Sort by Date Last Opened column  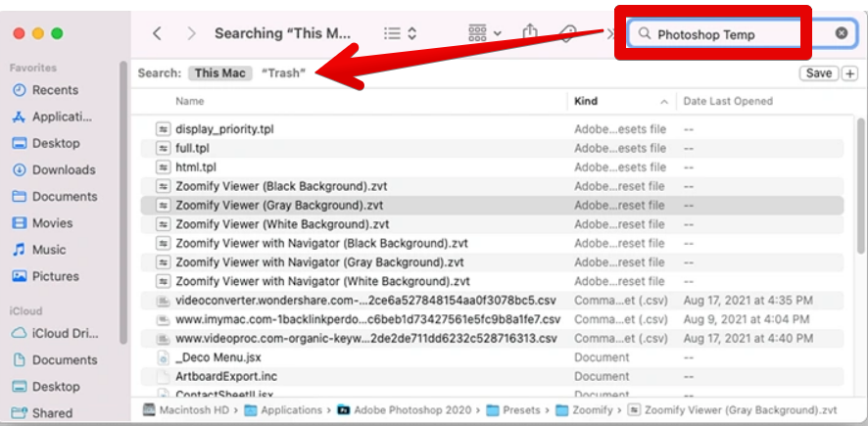tap(728, 101)
